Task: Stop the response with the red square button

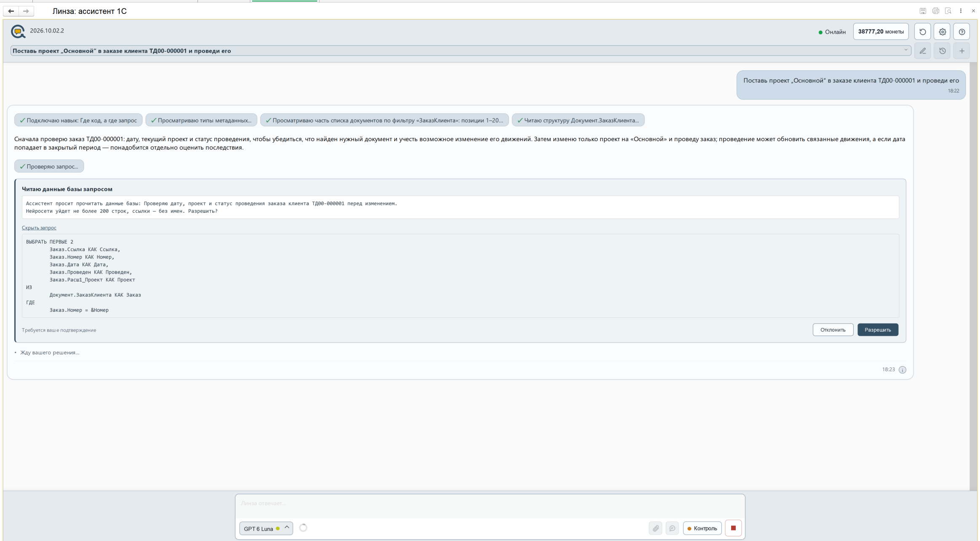Action: [733, 528]
